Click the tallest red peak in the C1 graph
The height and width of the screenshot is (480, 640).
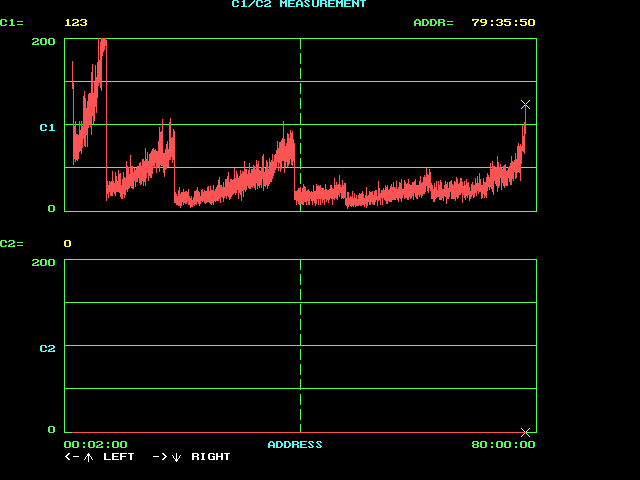tap(103, 45)
